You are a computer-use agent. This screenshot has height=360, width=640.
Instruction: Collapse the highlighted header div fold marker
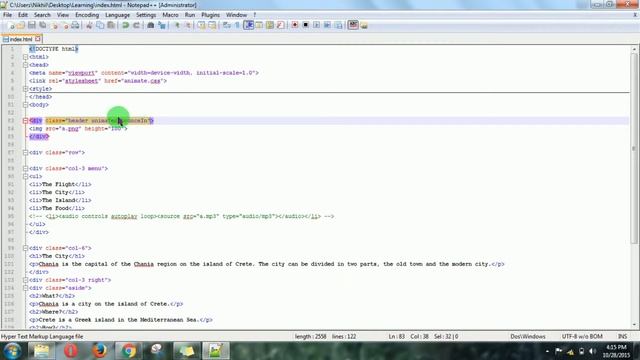[x=25, y=120]
